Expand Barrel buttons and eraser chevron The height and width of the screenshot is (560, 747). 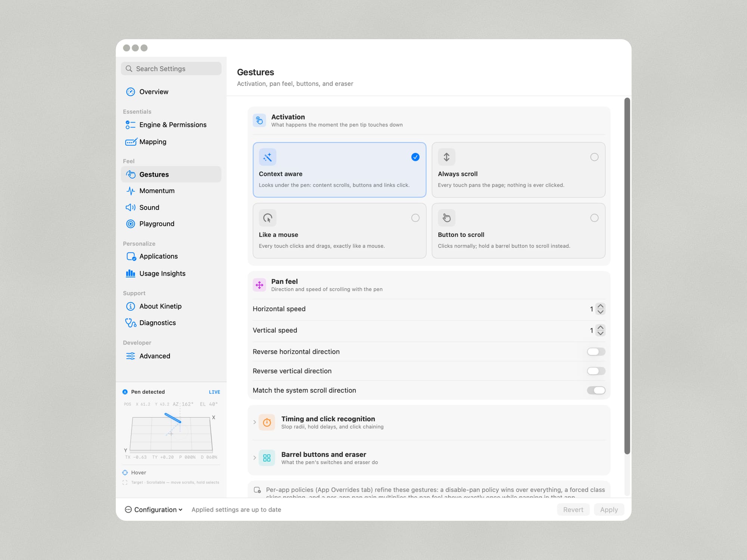tap(255, 458)
